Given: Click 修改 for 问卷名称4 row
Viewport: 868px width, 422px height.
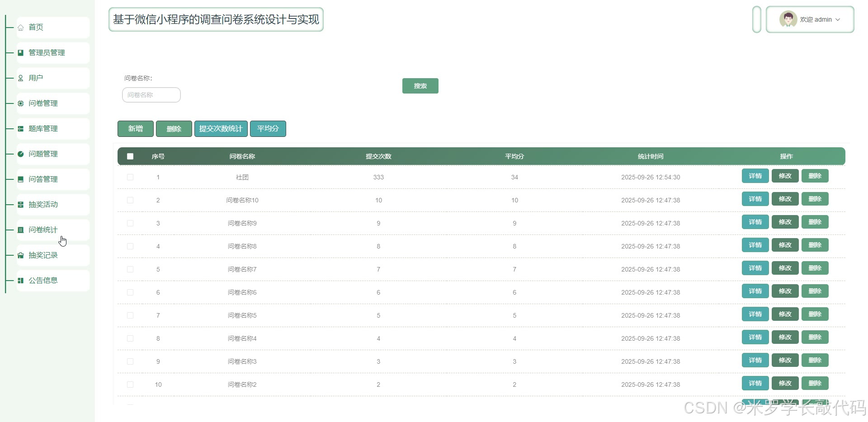Looking at the screenshot, I should click(785, 337).
